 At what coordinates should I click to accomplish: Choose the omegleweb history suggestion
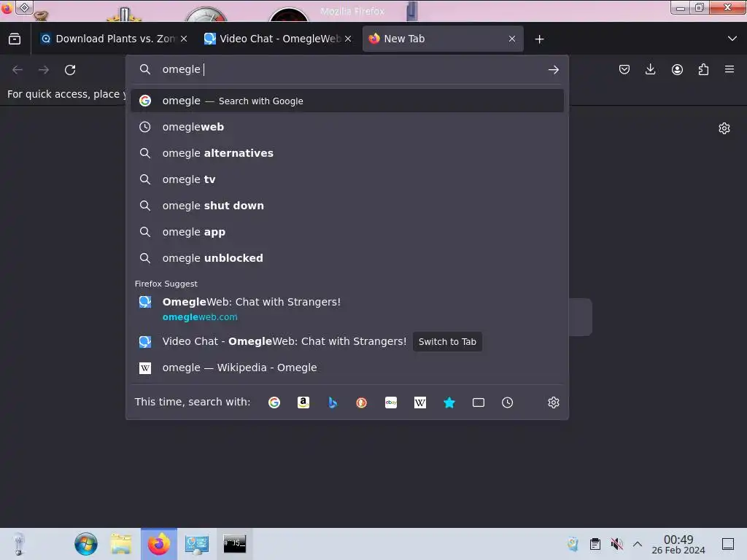pyautogui.click(x=347, y=127)
